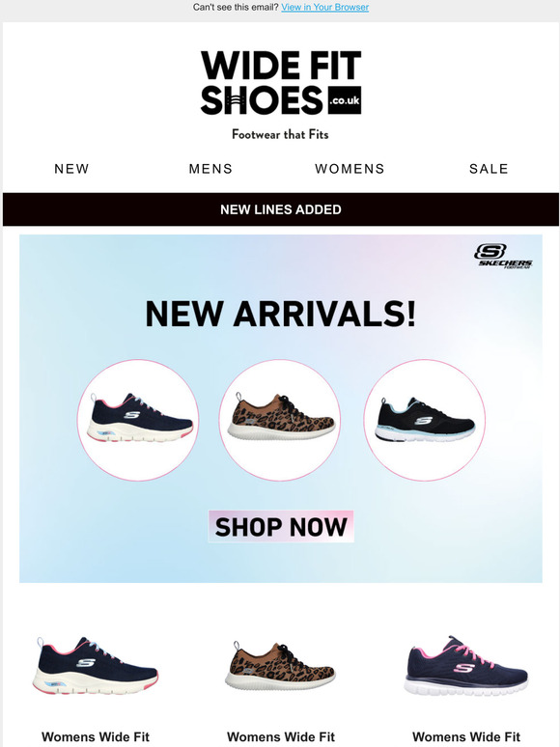Open the NEW navigation menu item
560x747 pixels.
[x=71, y=169]
